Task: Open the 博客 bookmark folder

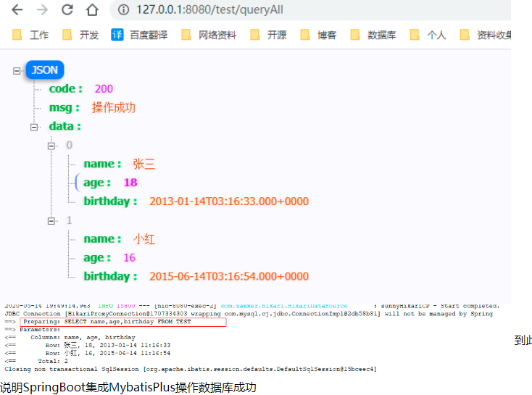Action: pyautogui.click(x=318, y=35)
